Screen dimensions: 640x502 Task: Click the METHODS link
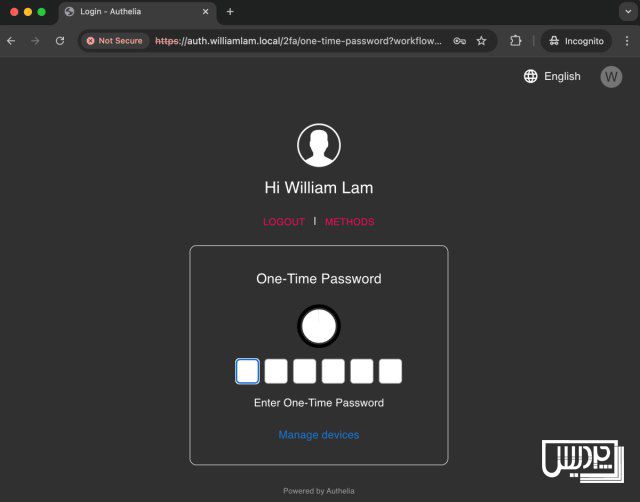[349, 222]
